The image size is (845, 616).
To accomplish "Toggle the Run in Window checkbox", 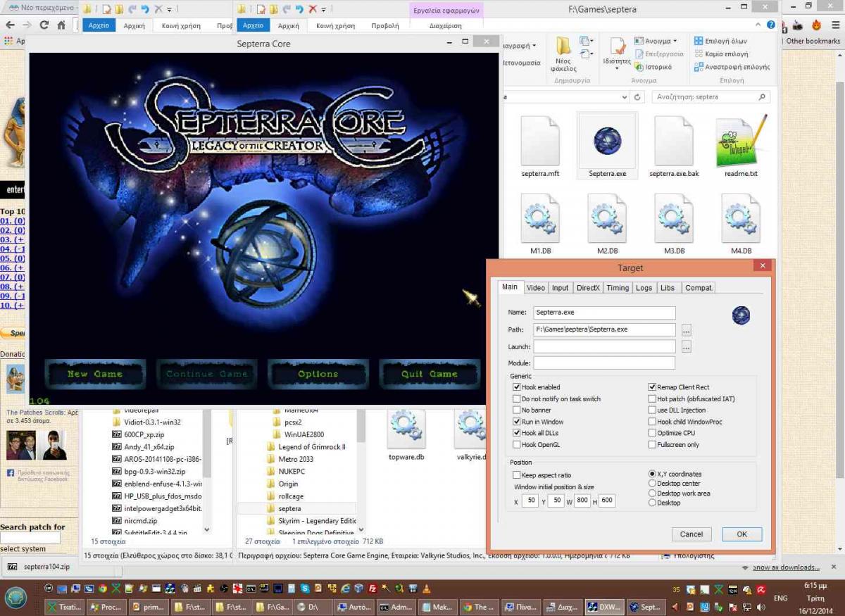I will click(517, 422).
